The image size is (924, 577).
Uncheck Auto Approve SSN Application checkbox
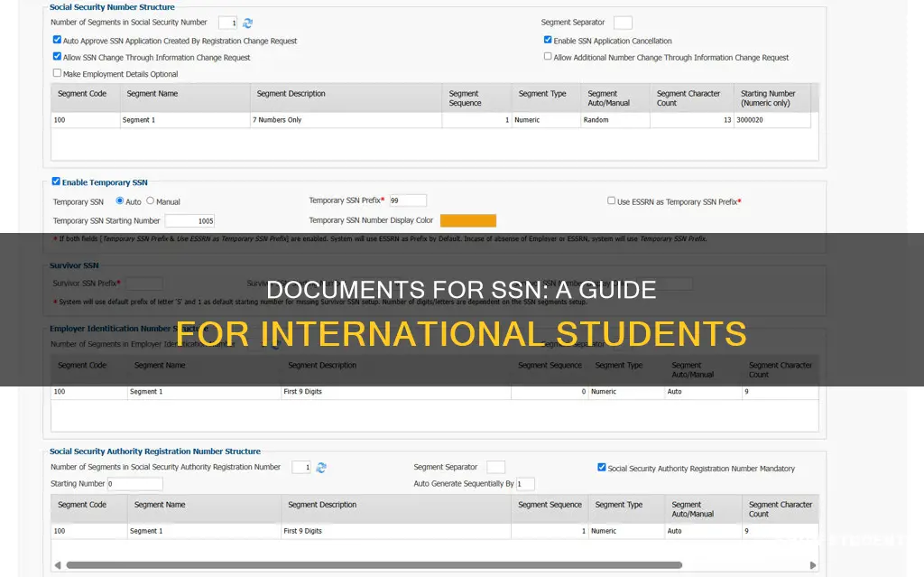click(57, 40)
